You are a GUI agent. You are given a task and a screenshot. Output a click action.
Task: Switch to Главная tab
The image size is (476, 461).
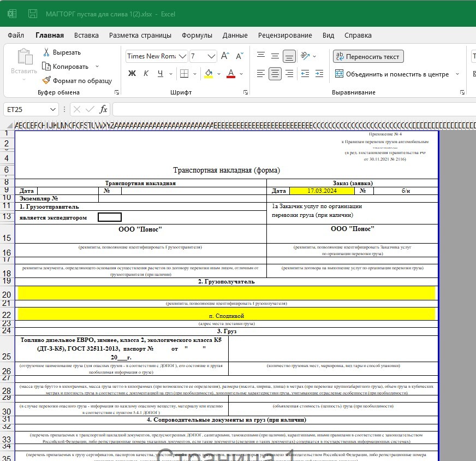pyautogui.click(x=50, y=35)
